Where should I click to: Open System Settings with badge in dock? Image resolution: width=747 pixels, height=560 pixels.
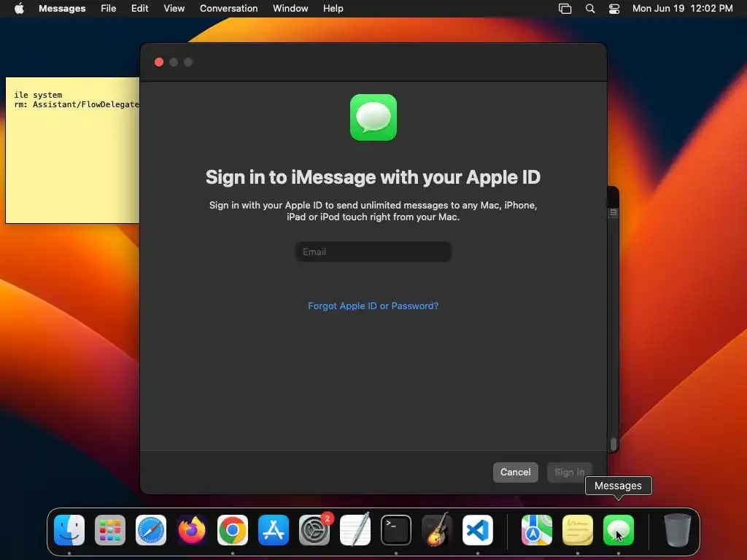point(314,530)
